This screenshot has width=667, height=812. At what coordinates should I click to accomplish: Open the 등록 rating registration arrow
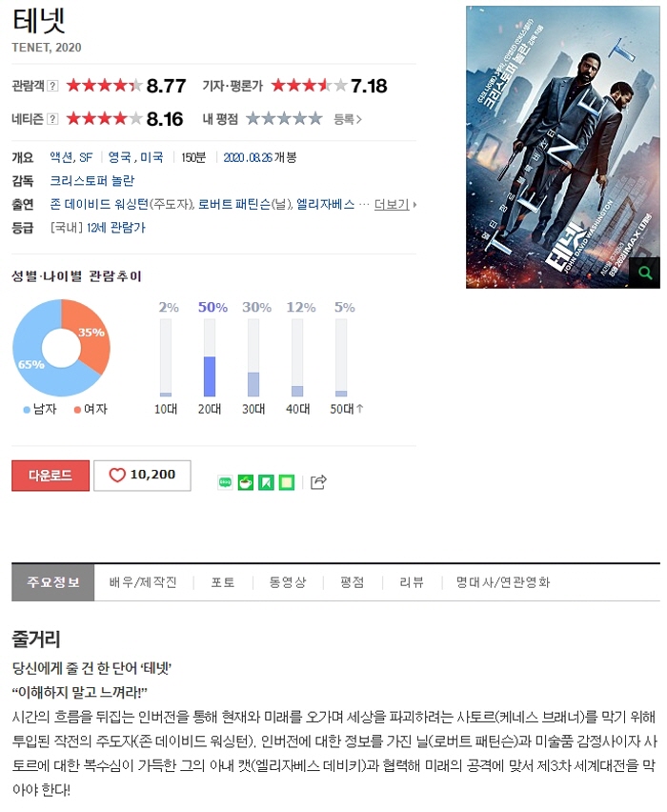click(x=348, y=120)
